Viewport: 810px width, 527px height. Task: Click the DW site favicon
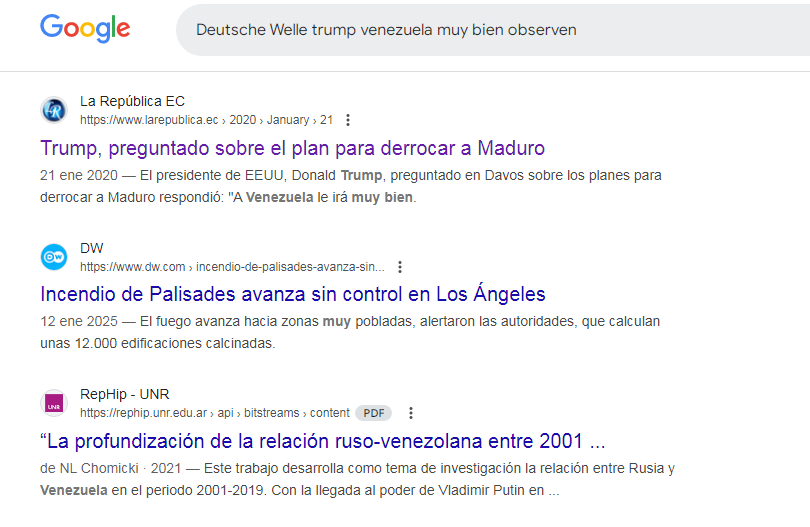coord(54,257)
